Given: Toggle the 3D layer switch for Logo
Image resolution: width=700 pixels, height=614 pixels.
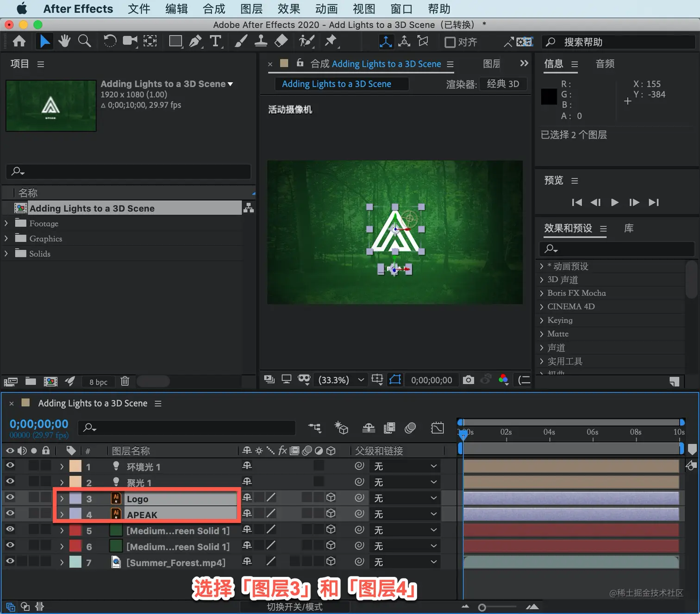Looking at the screenshot, I should [x=331, y=498].
